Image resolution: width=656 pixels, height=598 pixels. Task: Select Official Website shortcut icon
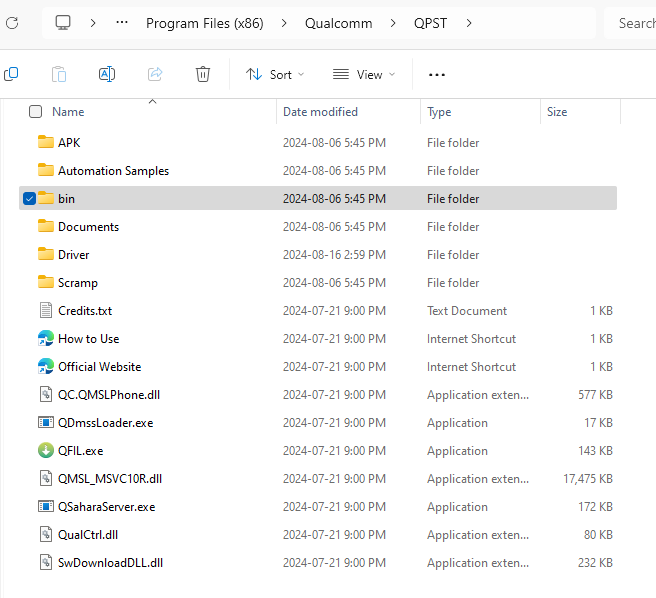pos(46,367)
